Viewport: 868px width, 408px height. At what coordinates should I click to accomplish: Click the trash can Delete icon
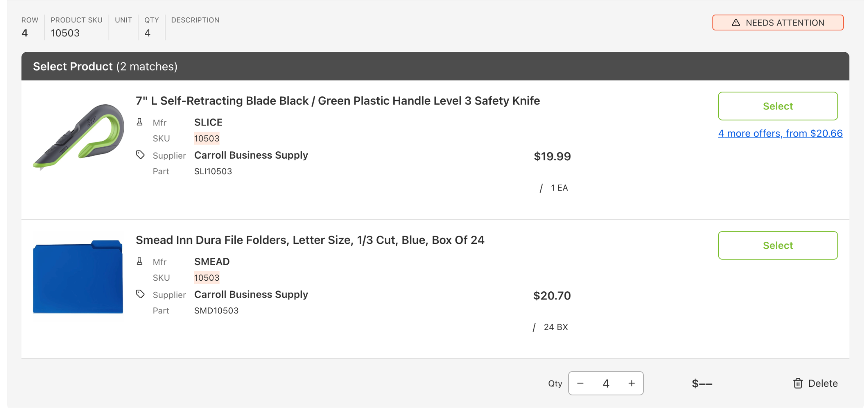(798, 383)
